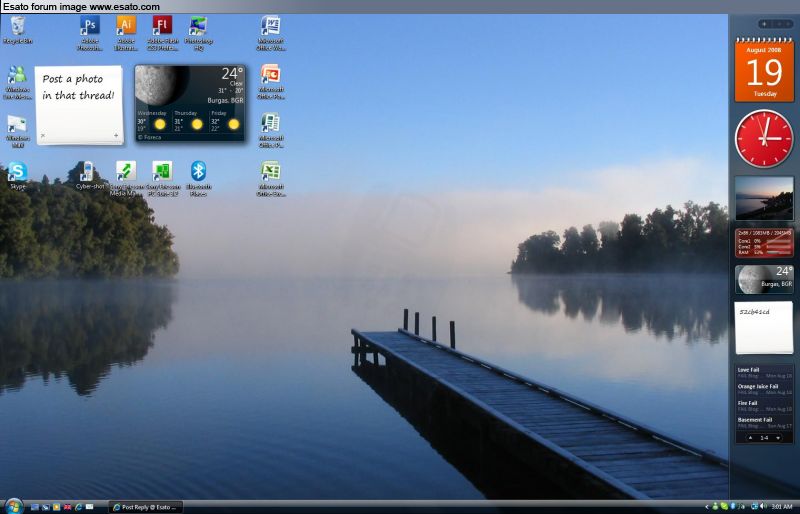Launch Adobe Illustrator desktop shortcut
The height and width of the screenshot is (514, 800).
coord(126,33)
